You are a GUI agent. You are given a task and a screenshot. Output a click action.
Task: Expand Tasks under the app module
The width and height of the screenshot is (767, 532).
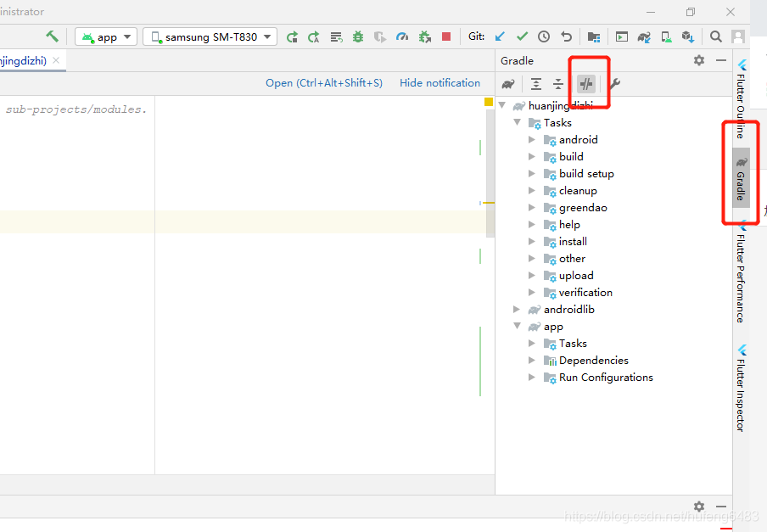532,344
